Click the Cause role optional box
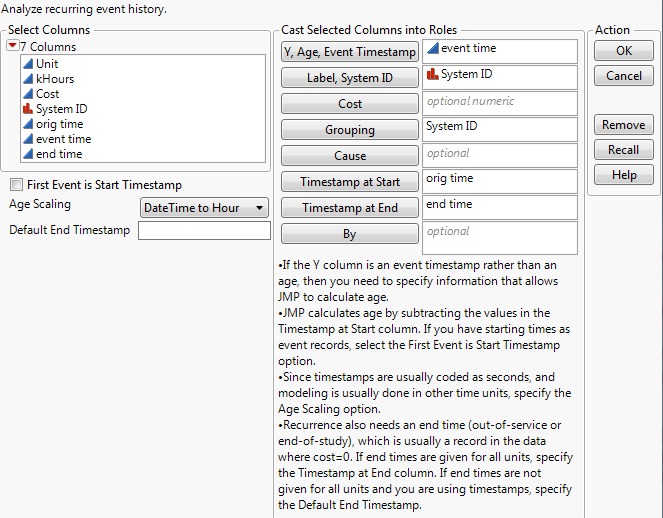Image resolution: width=663 pixels, height=518 pixels. click(500, 155)
